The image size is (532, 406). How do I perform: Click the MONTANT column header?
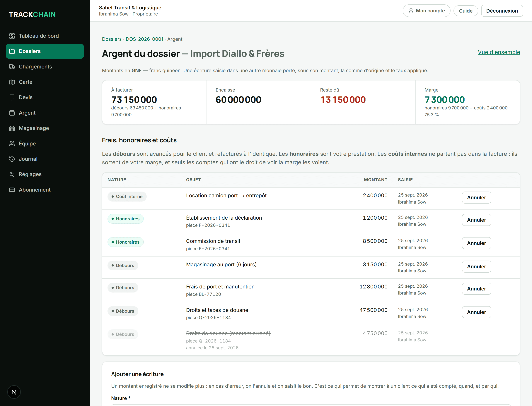376,180
